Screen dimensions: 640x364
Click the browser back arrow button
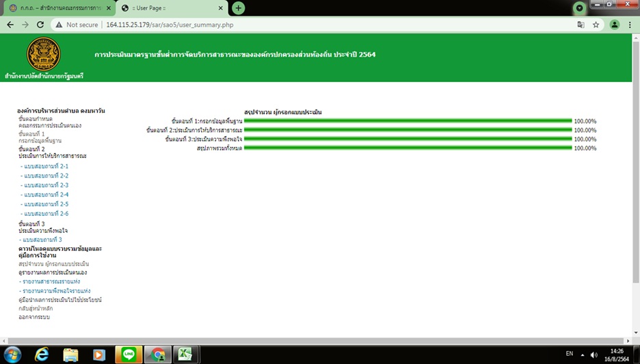tap(10, 25)
